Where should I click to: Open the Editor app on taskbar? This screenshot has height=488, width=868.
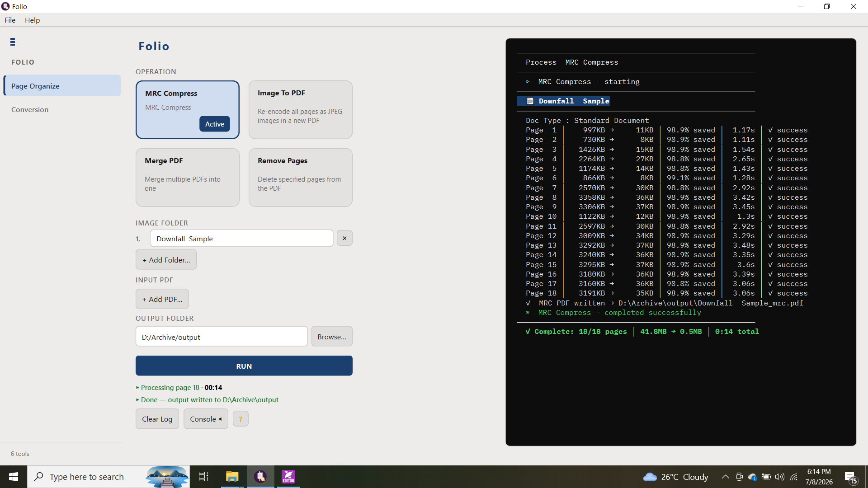tap(288, 477)
